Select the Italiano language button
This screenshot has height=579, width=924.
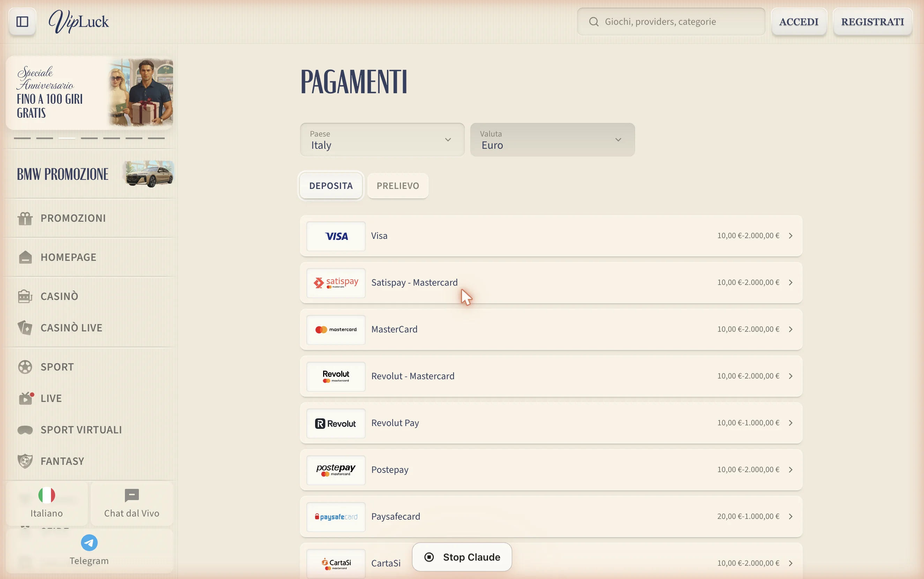(47, 504)
